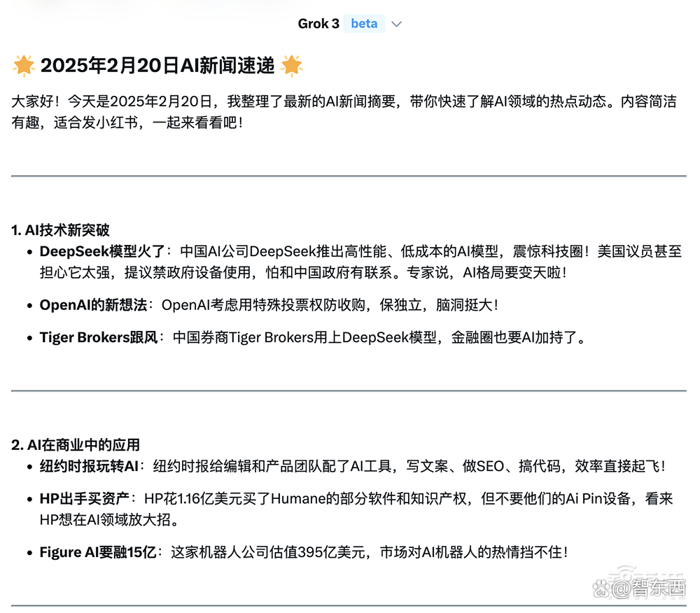Click the star emoji after the headline
Screen dimensions: 700x613
point(291,66)
